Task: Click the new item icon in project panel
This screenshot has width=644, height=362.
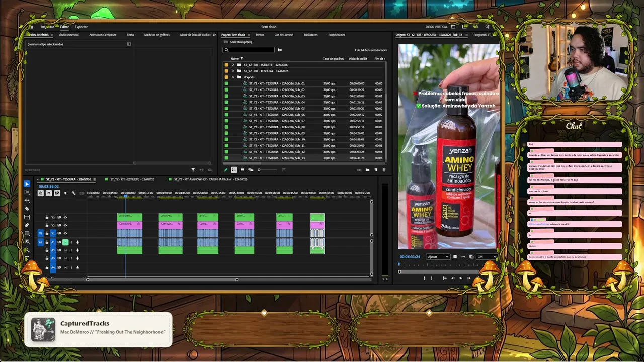Action: [376, 170]
